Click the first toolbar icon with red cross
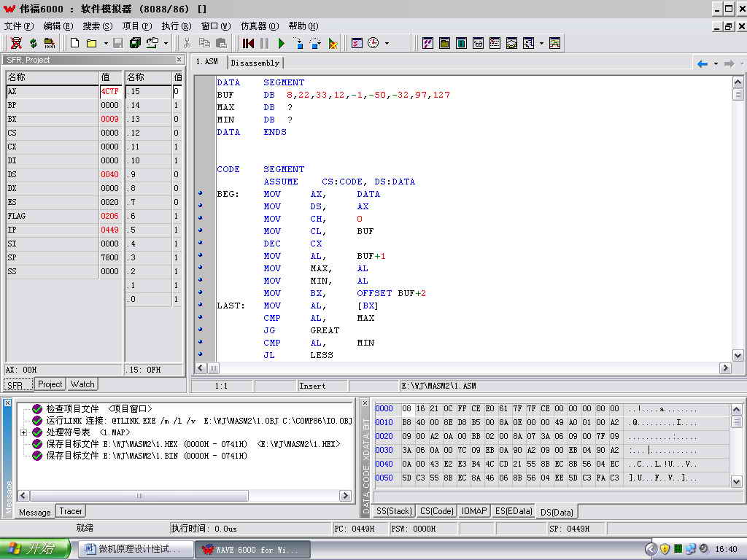 (x=16, y=43)
